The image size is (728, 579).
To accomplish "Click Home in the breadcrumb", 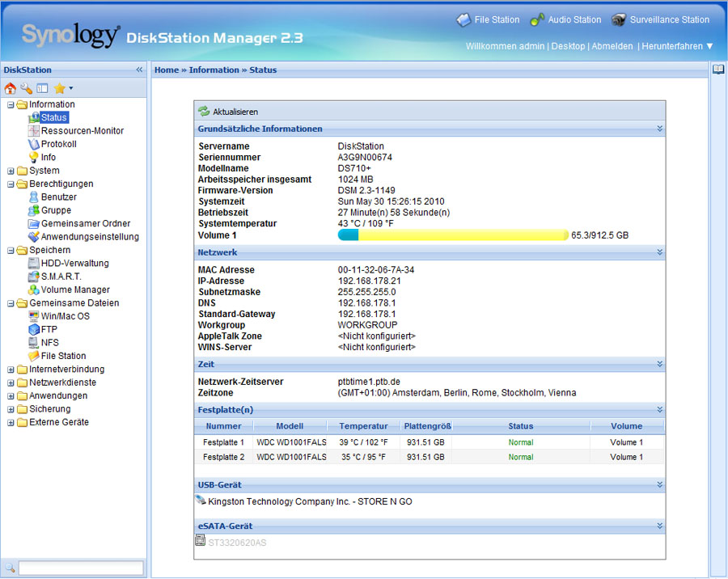I will click(166, 70).
